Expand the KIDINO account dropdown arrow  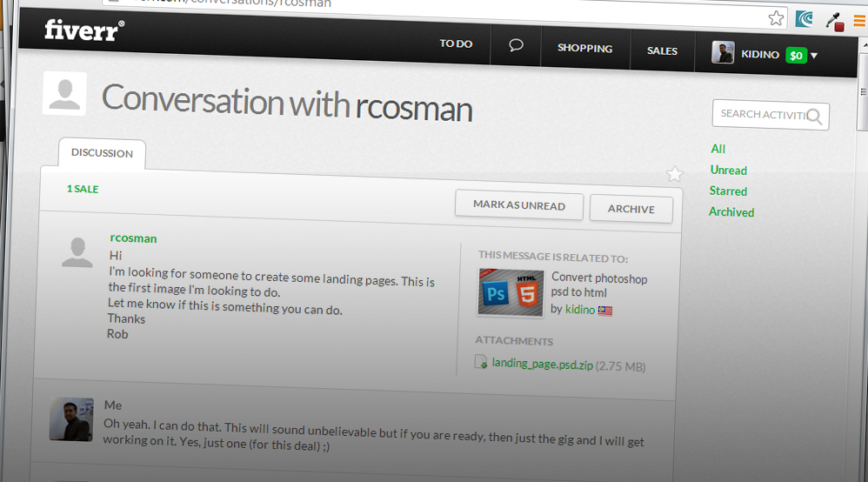coord(814,56)
